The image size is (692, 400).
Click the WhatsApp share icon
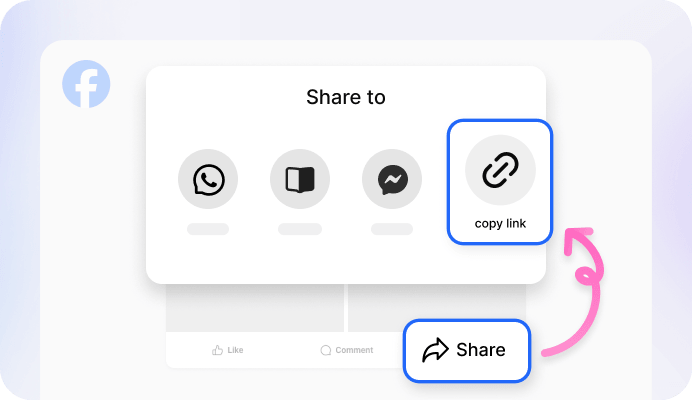[208, 179]
